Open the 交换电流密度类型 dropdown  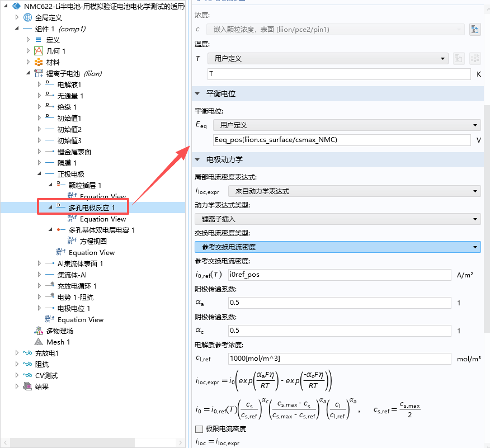click(x=337, y=247)
